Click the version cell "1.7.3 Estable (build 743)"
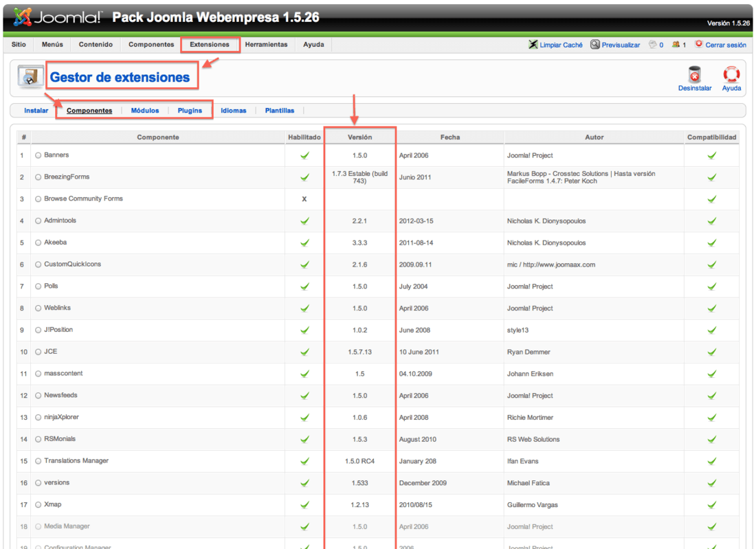The image size is (756, 549). (x=359, y=177)
